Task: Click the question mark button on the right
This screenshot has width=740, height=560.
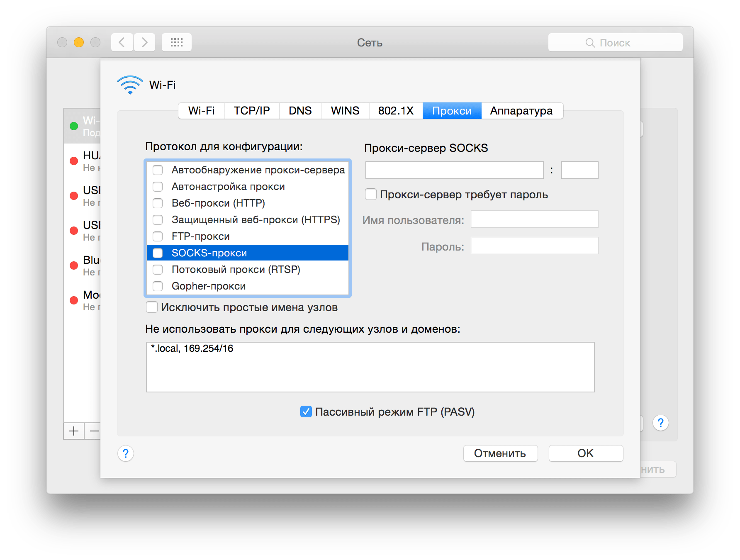Action: (x=660, y=423)
